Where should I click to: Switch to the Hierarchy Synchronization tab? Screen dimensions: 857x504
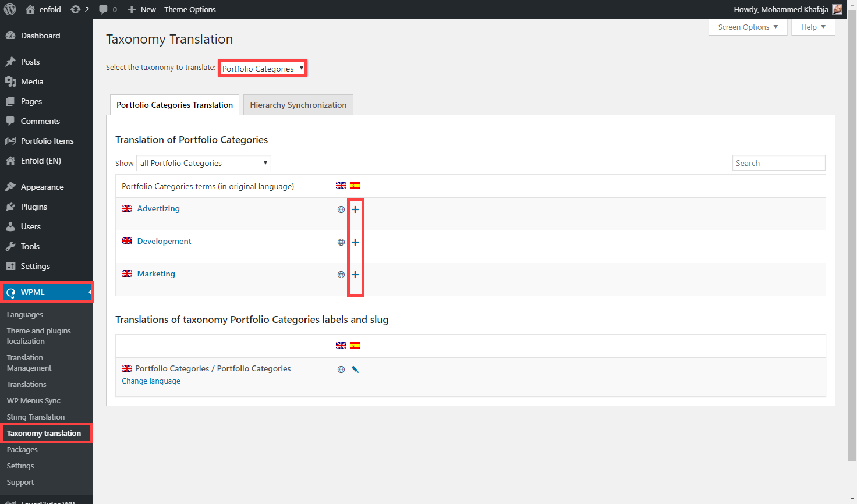point(298,105)
